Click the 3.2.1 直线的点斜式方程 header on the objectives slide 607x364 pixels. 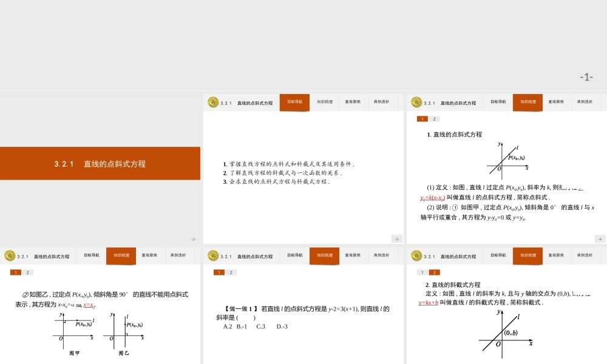[x=246, y=103]
